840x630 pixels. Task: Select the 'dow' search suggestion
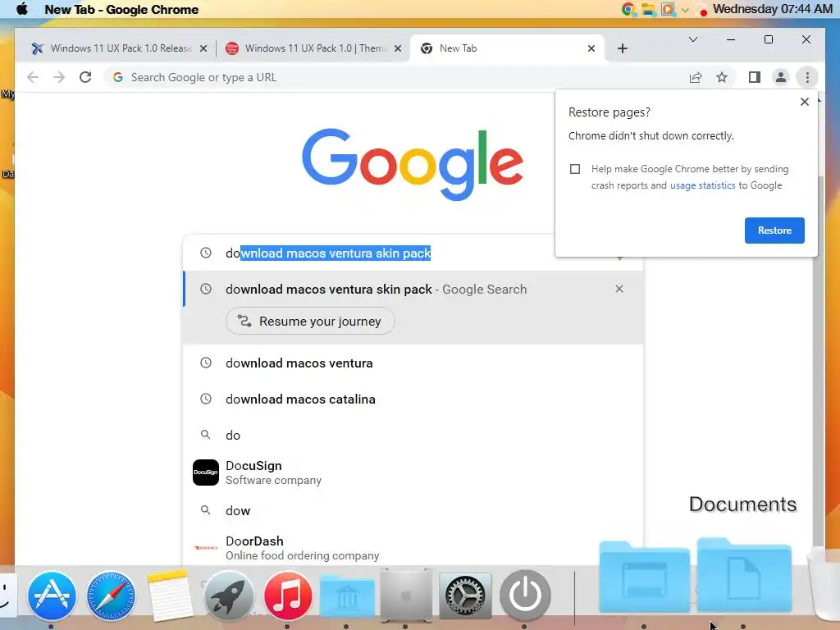(413, 510)
